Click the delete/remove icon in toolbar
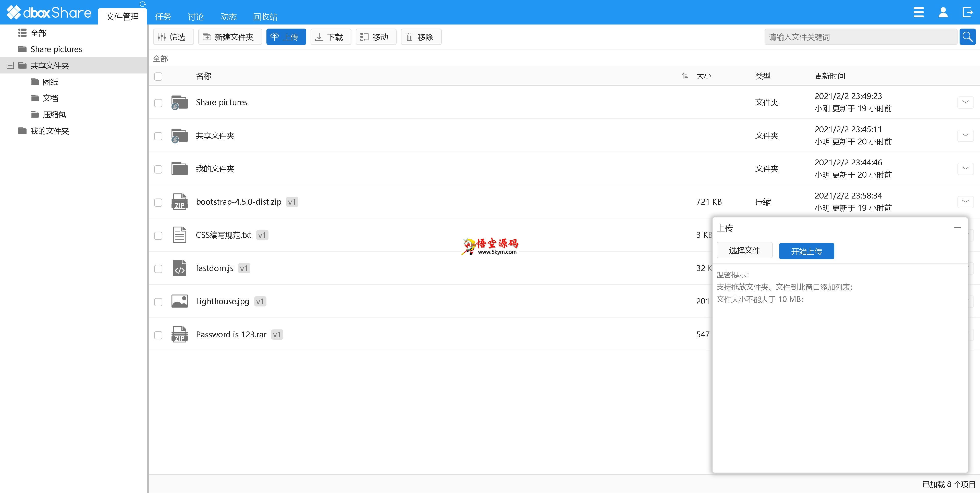 (x=420, y=36)
